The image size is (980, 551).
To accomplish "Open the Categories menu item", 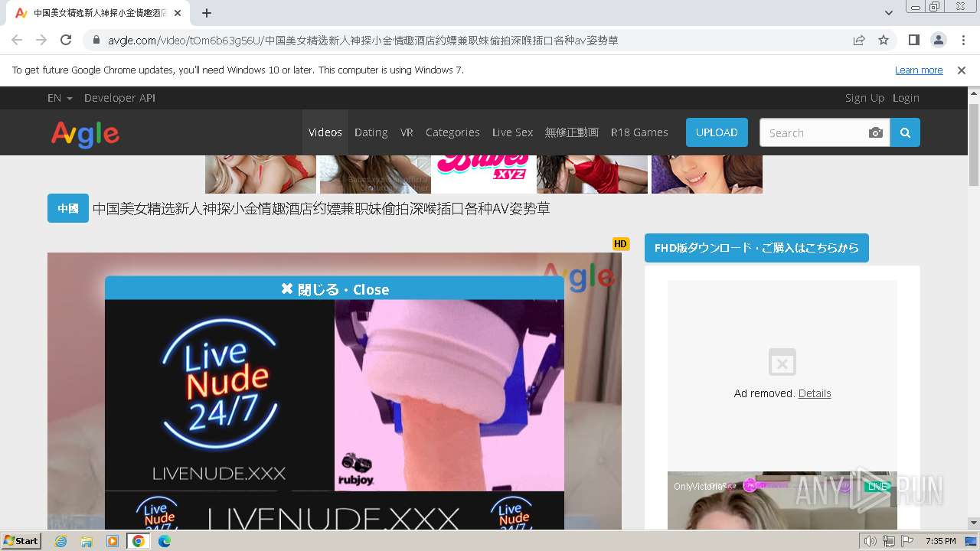I will 452,132.
